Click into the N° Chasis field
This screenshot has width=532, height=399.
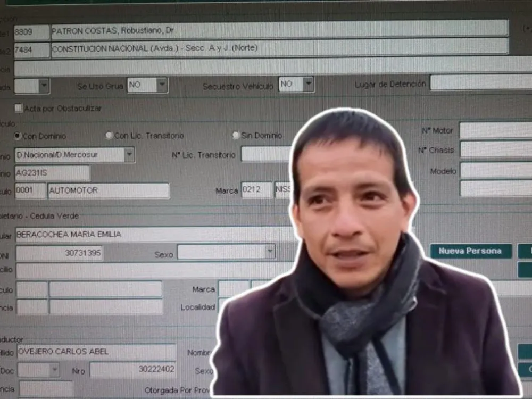tap(495, 149)
